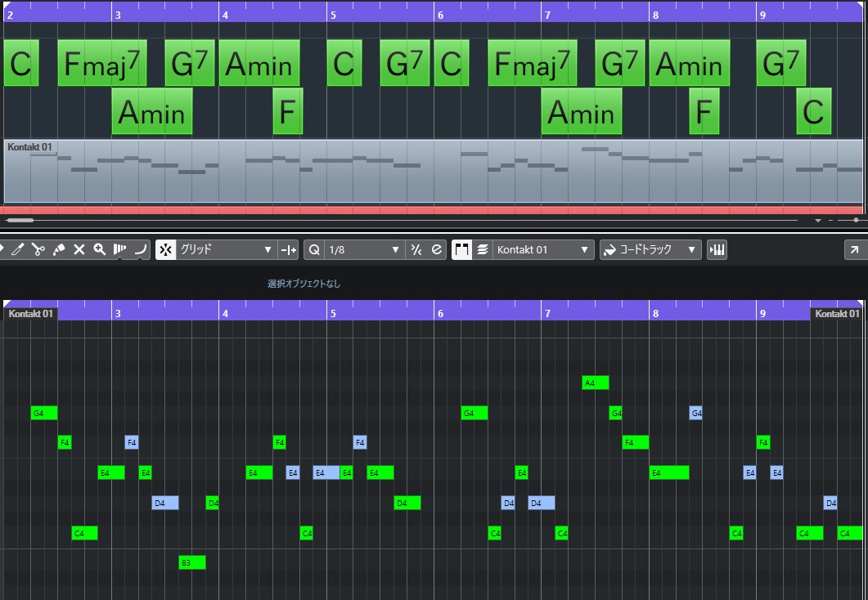The width and height of the screenshot is (868, 600).
Task: Click the Q quantize apply icon
Action: [314, 250]
